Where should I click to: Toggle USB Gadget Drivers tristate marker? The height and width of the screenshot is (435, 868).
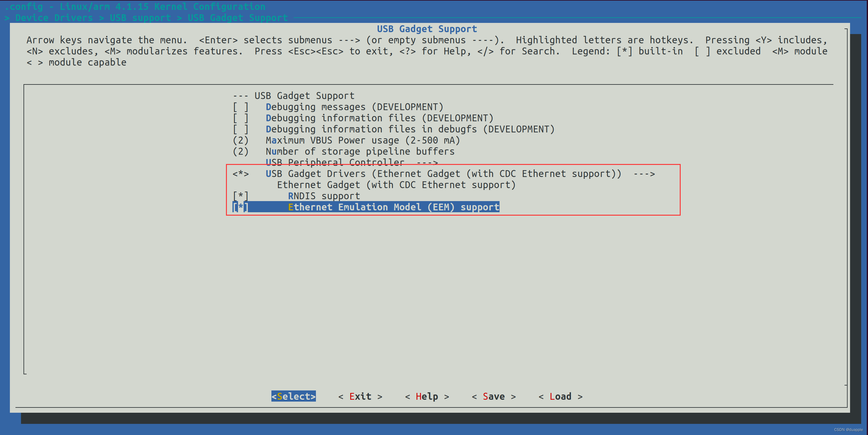click(240, 174)
